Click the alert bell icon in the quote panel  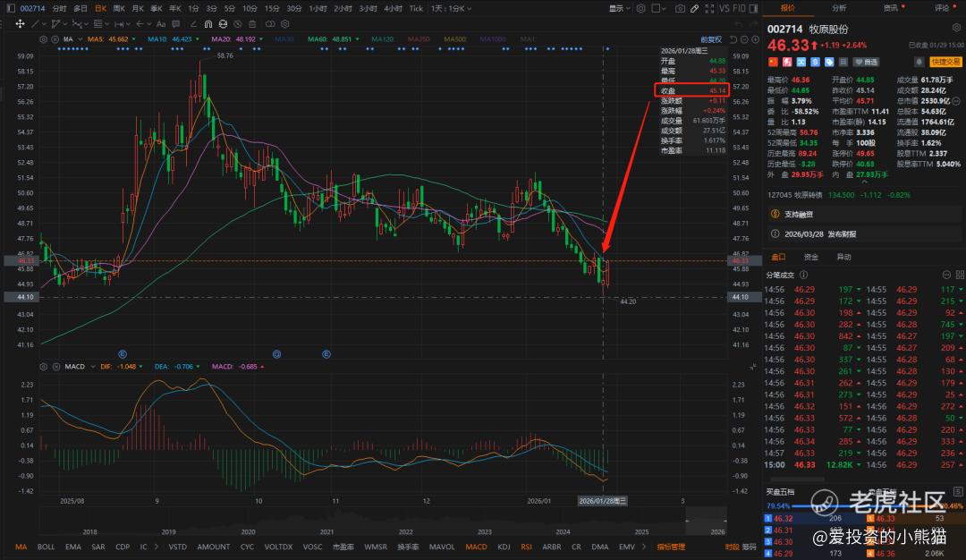(x=919, y=63)
